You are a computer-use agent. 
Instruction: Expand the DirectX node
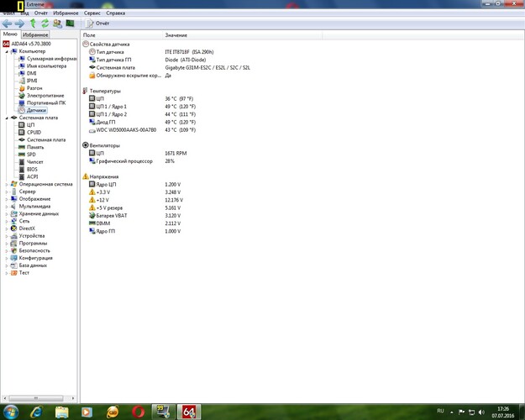tap(7, 228)
